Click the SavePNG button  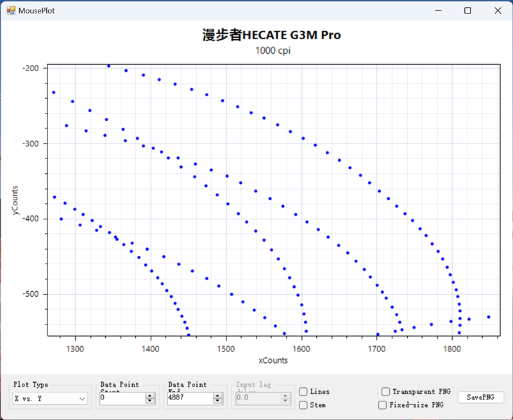coord(480,397)
